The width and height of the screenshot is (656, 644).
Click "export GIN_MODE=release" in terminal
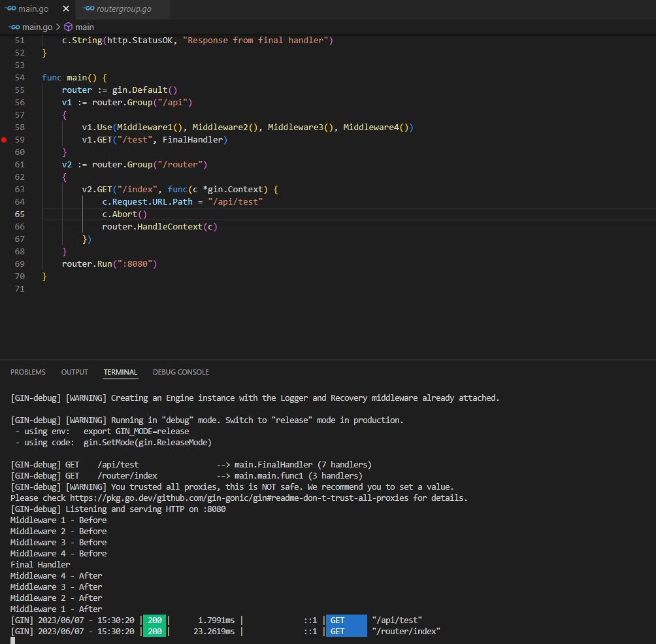coord(137,432)
